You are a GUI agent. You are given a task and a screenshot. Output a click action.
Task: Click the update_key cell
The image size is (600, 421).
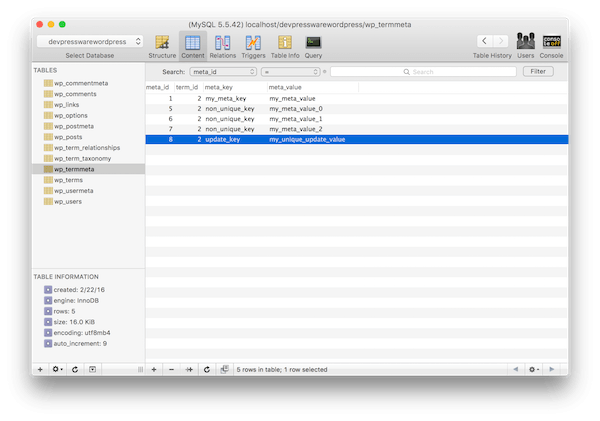click(x=223, y=139)
